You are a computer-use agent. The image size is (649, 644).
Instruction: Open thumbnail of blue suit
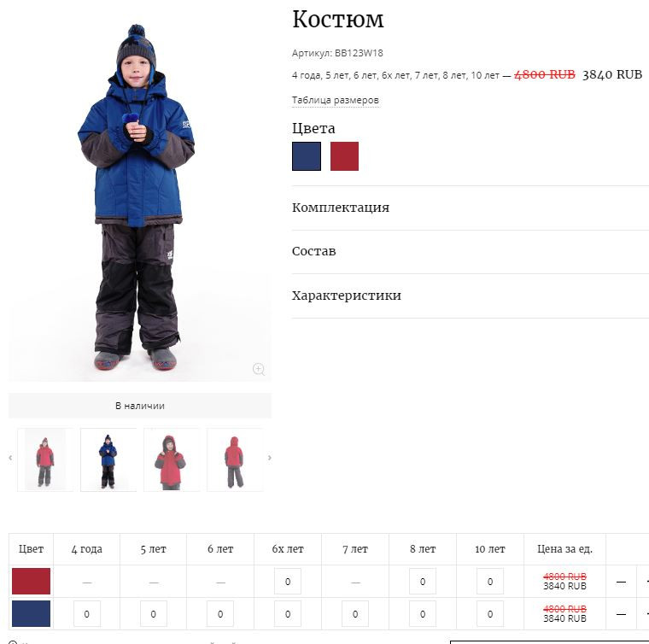tap(108, 460)
